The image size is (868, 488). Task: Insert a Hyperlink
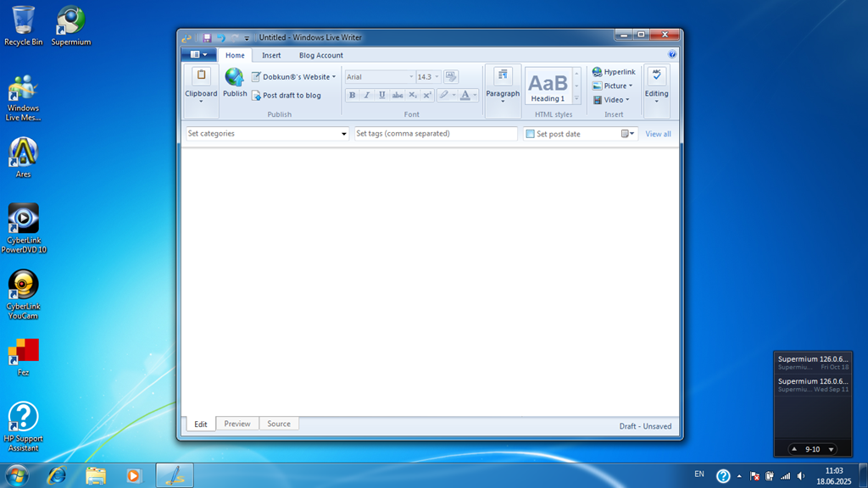[x=614, y=72]
